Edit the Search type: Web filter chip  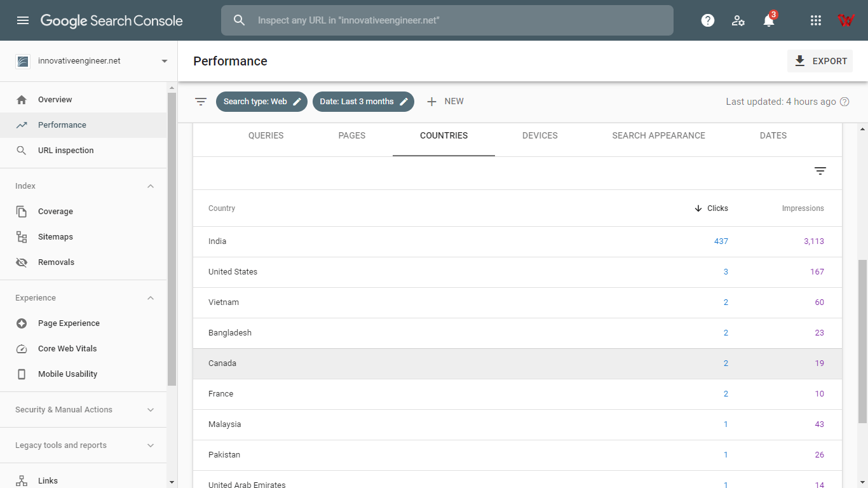tap(262, 102)
